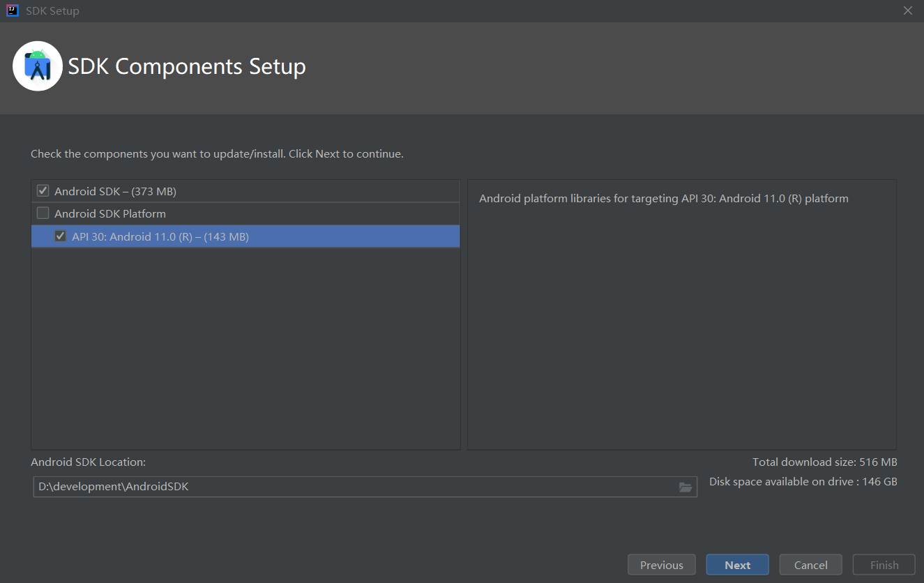Select the Android SDK Platform row text

pyautogui.click(x=110, y=214)
